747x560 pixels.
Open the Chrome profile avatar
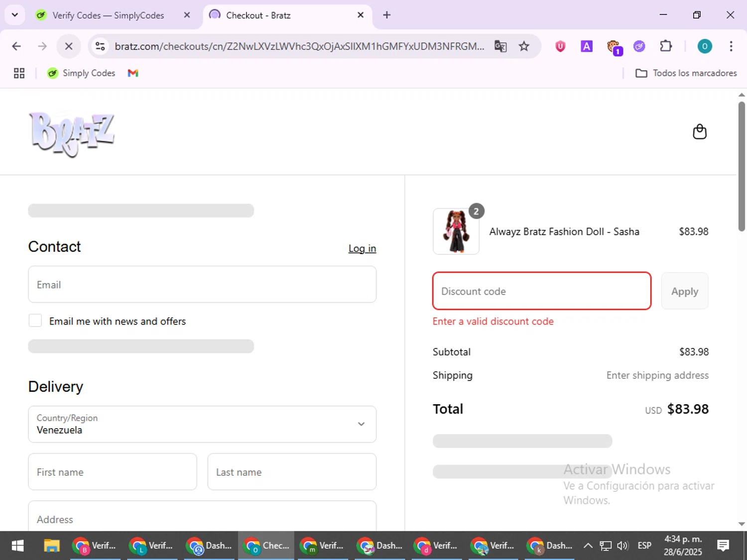pyautogui.click(x=705, y=46)
